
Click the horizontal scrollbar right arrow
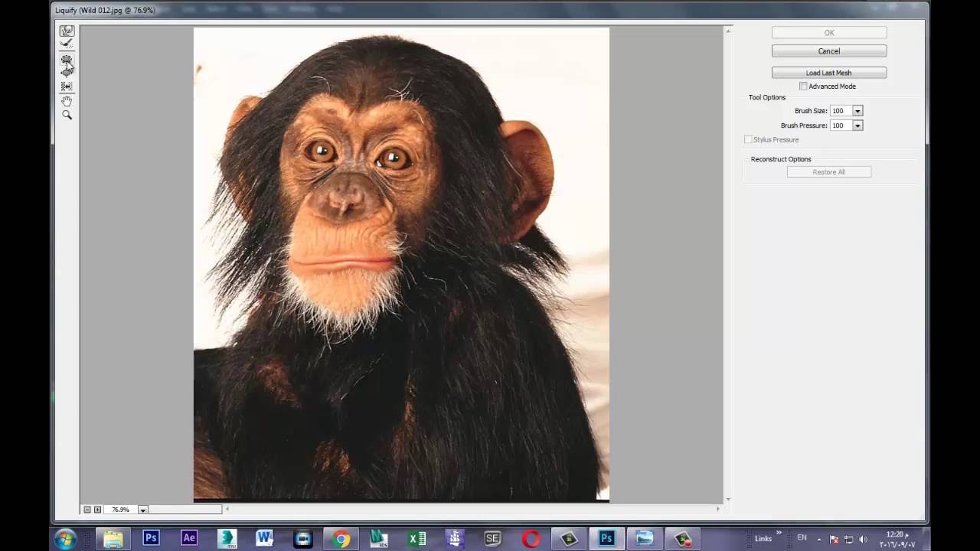(717, 509)
